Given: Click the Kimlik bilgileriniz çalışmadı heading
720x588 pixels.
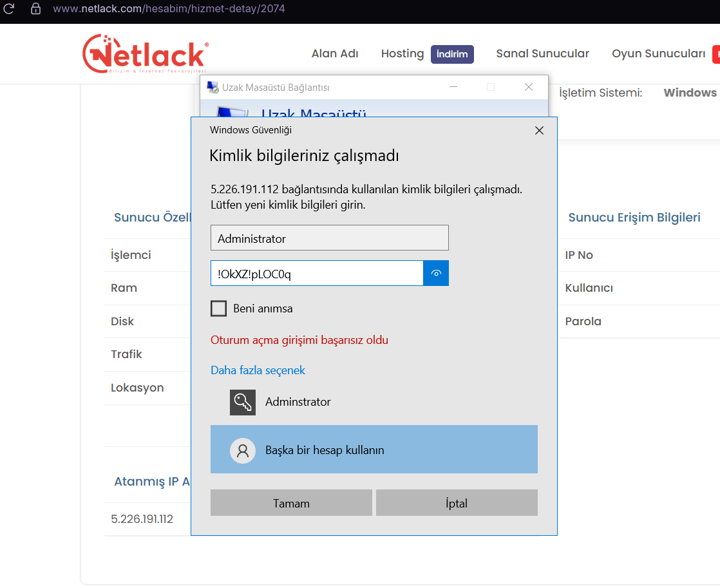Looking at the screenshot, I should click(x=304, y=156).
